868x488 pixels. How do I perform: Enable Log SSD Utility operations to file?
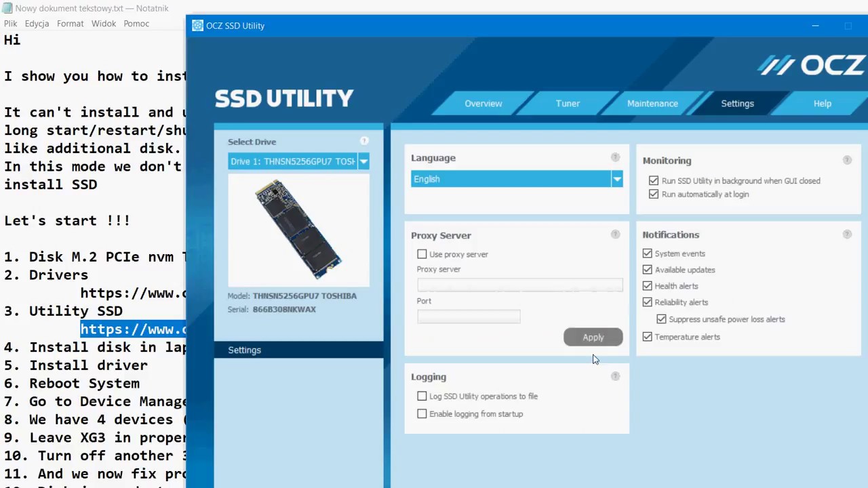click(x=422, y=396)
